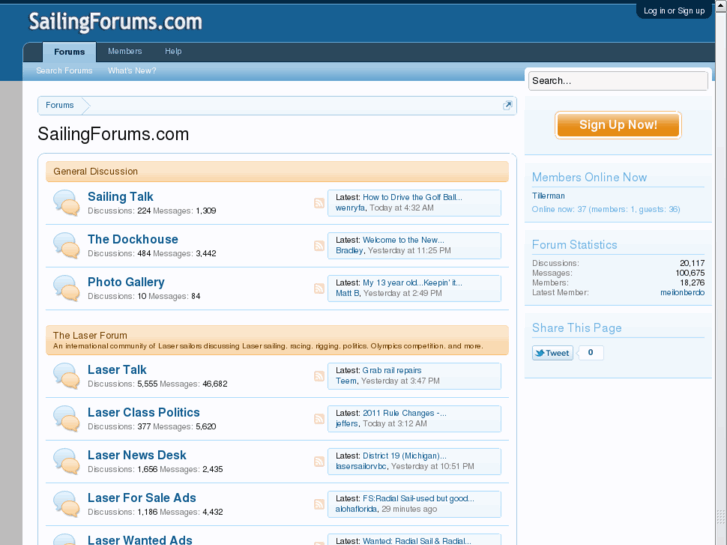View user jeffers's profile
Screen dimensions: 727x545
click(x=347, y=423)
